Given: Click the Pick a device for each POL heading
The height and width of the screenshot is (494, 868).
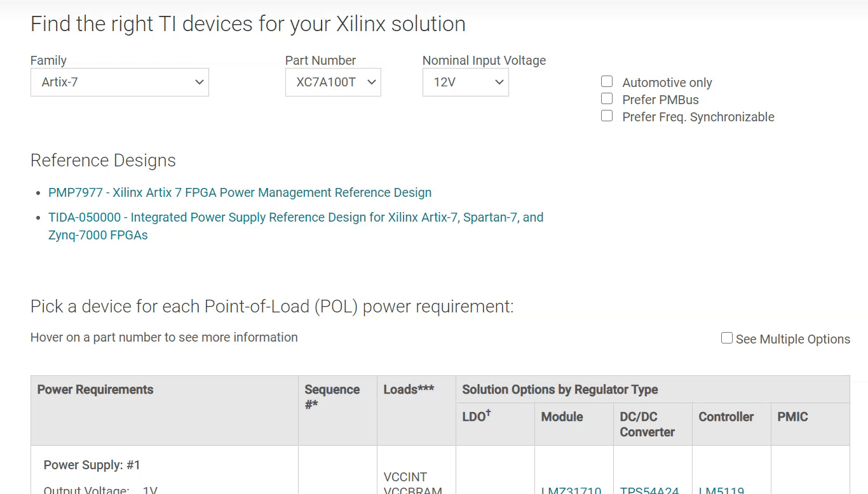Looking at the screenshot, I should click(x=272, y=307).
